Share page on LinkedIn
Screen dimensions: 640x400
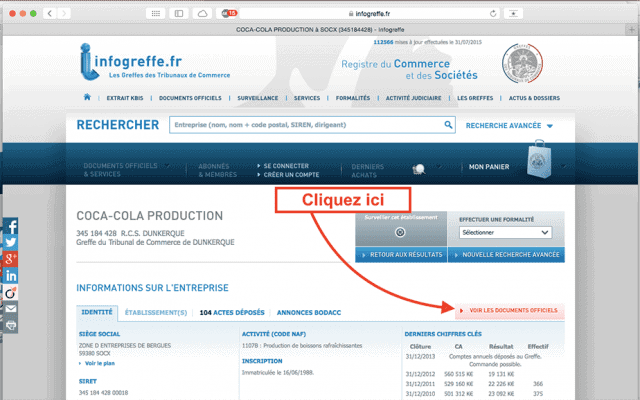(x=11, y=276)
